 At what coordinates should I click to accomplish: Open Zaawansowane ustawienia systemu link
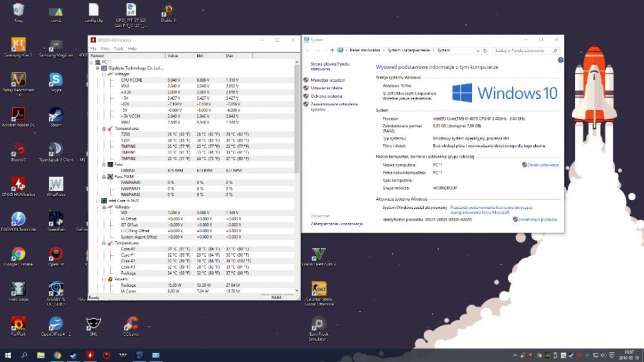click(334, 106)
